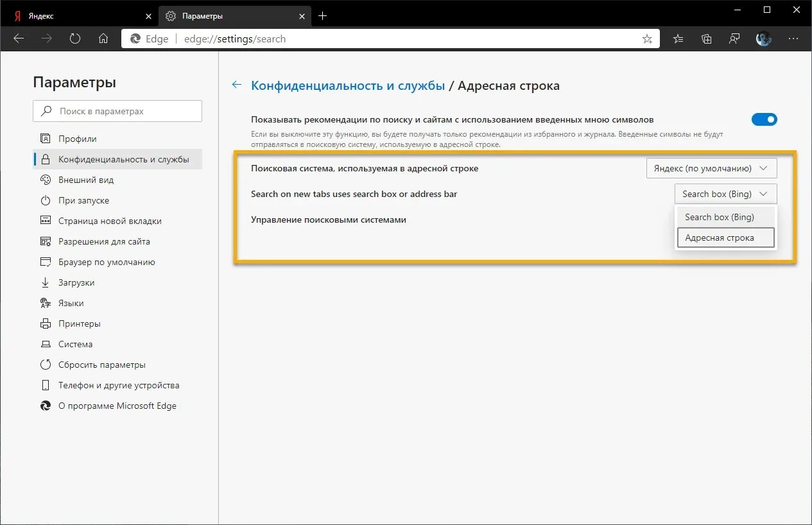The width and height of the screenshot is (812, 525).
Task: Open Страница новой вкладки section
Action: 117,221
